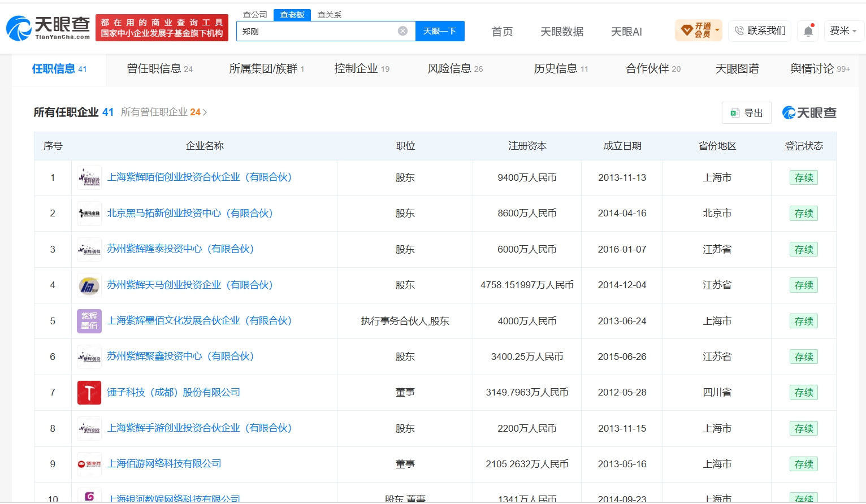Click the VIP diamond membership icon
Screen dimensions: 866x504
[x=687, y=31]
